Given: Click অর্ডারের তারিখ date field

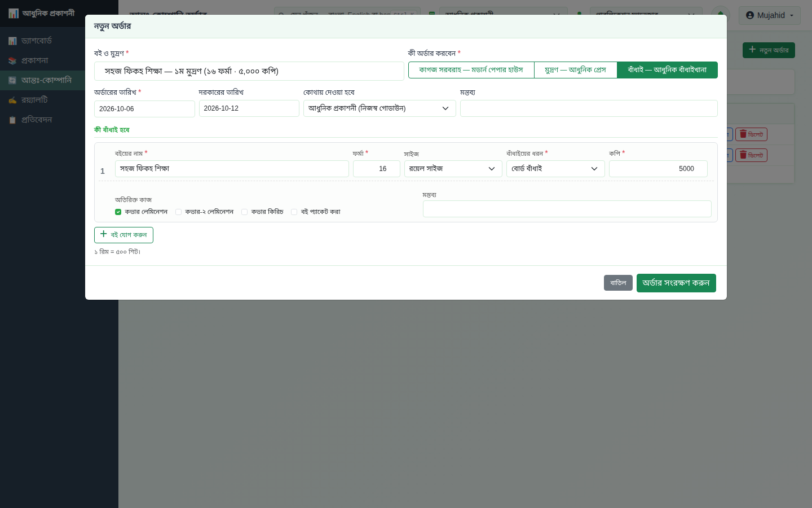Looking at the screenshot, I should 144,109.
